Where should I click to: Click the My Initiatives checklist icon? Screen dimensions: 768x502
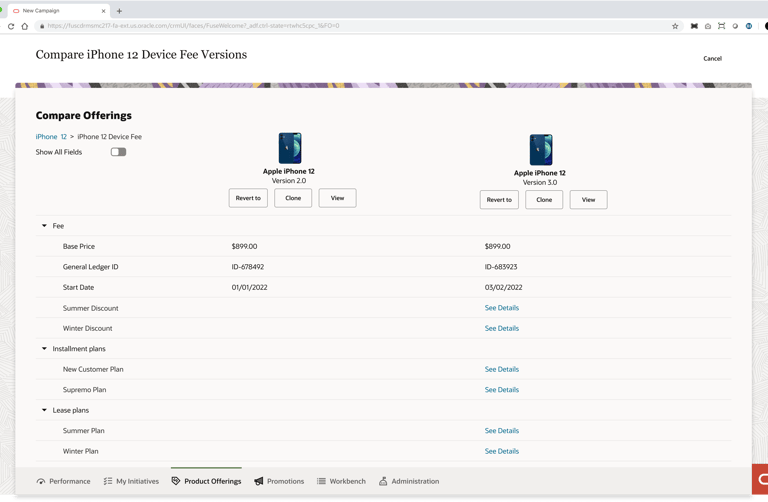(108, 481)
